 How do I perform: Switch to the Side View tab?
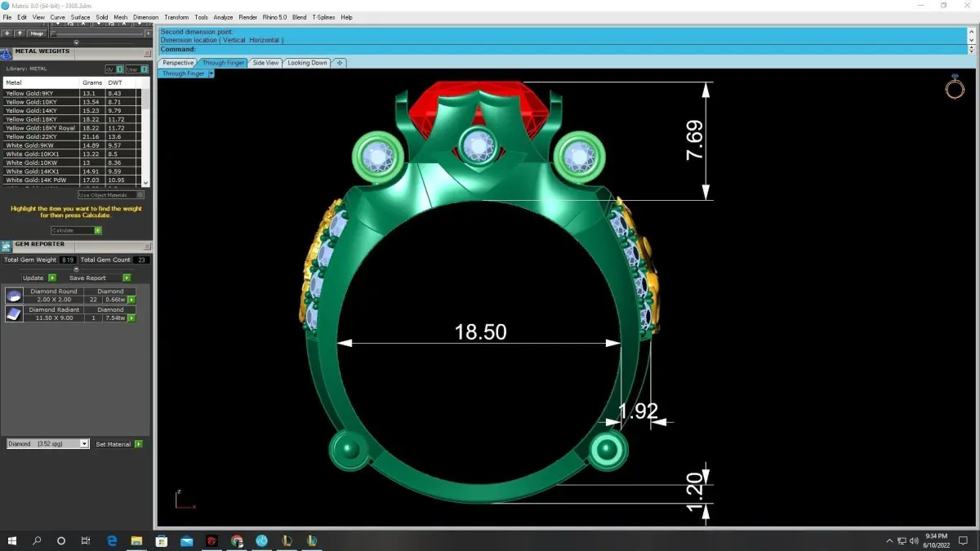click(265, 63)
